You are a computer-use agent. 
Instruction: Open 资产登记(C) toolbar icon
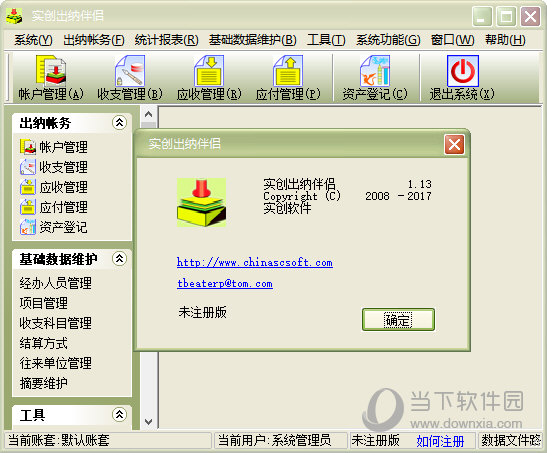click(375, 71)
